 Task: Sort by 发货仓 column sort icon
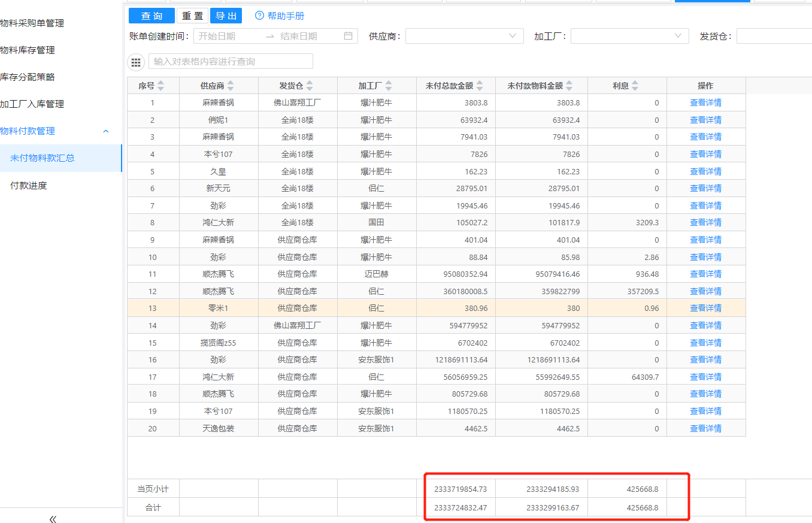click(310, 86)
